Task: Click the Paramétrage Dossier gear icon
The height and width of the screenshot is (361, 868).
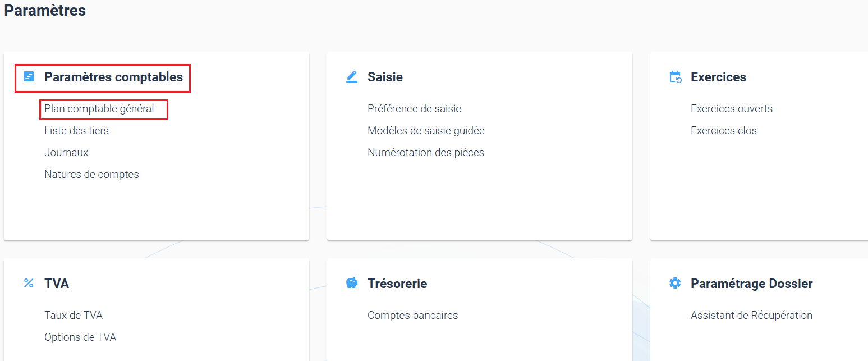Action: [675, 283]
